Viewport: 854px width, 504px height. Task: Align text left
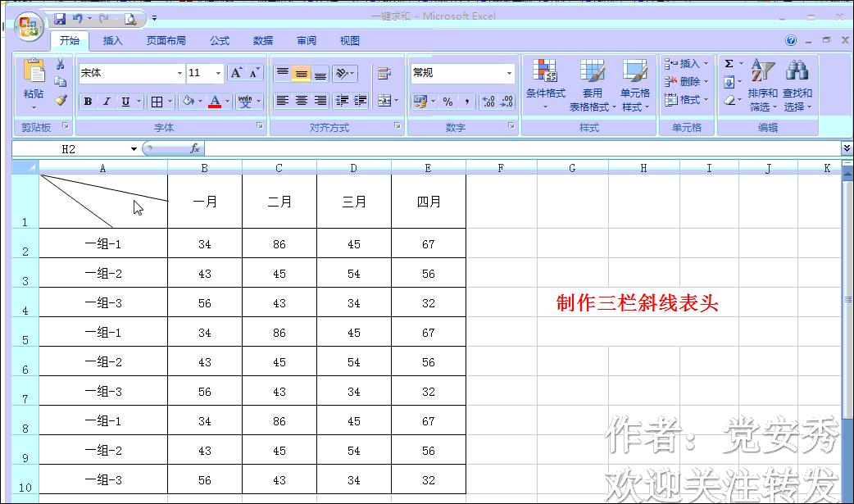click(x=282, y=101)
